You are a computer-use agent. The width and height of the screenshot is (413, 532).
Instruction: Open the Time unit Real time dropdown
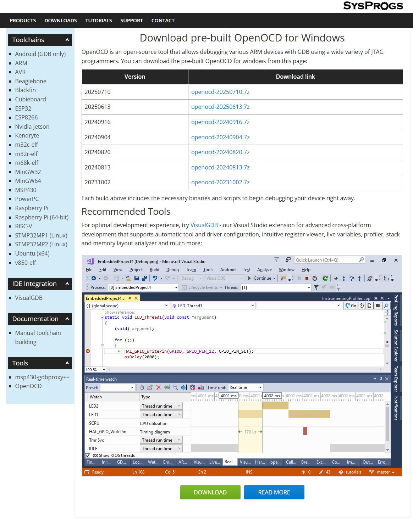tap(246, 387)
